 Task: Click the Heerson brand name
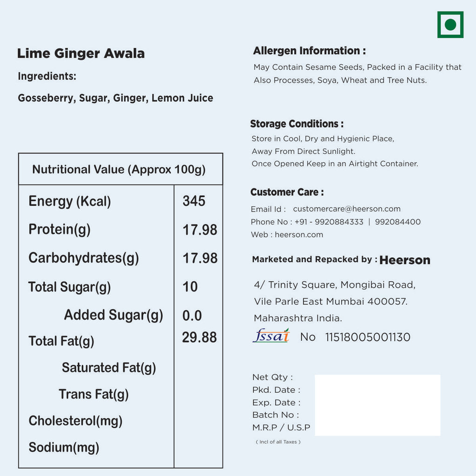point(404,260)
